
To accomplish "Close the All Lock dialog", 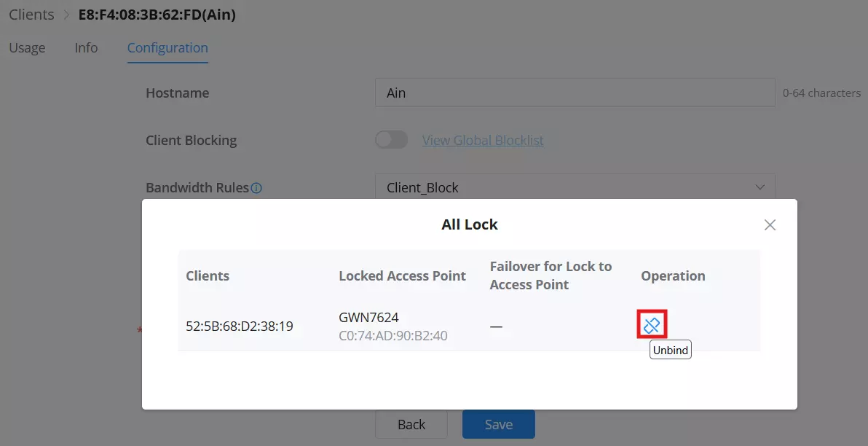I will tap(770, 225).
